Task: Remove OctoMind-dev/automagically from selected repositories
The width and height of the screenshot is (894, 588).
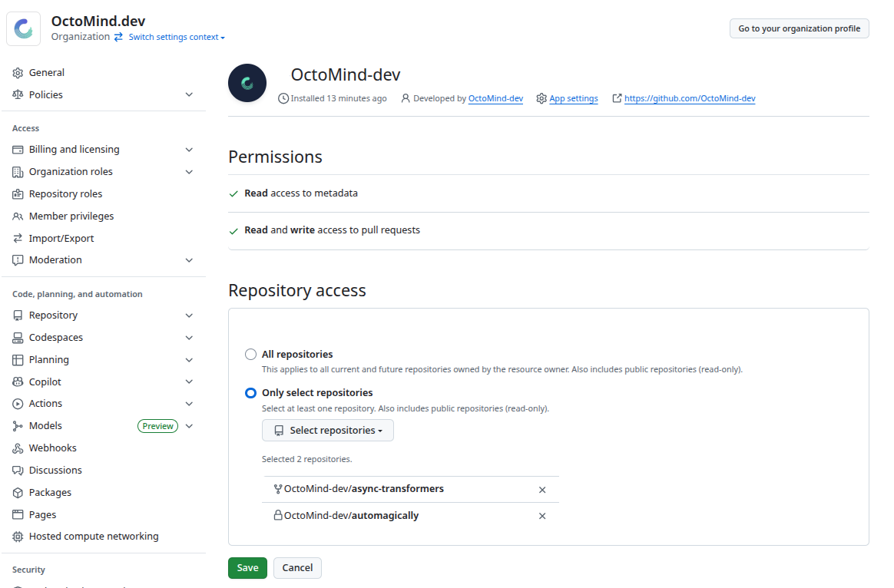Action: pyautogui.click(x=542, y=516)
